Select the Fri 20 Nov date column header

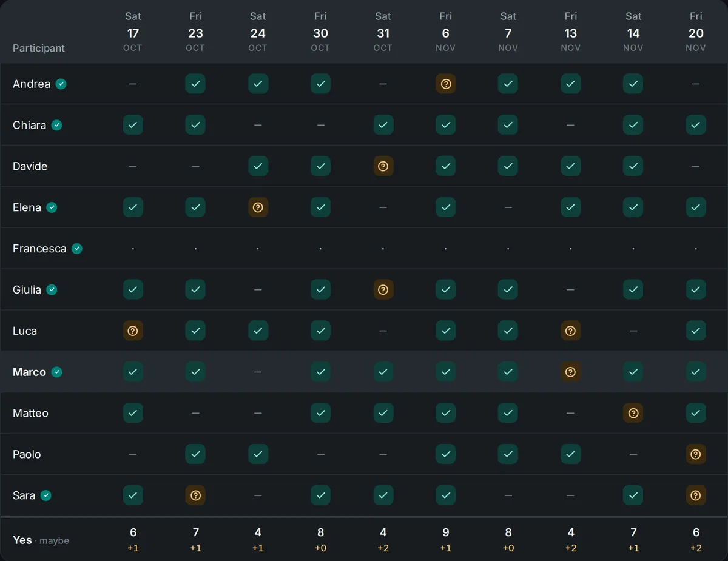tap(696, 32)
